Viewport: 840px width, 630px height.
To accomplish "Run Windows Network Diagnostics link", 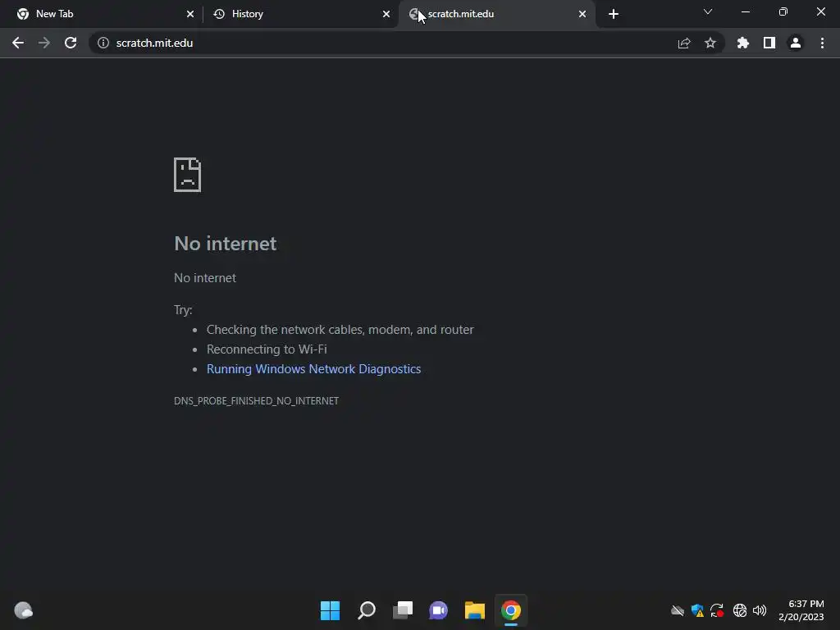I will coord(313,369).
